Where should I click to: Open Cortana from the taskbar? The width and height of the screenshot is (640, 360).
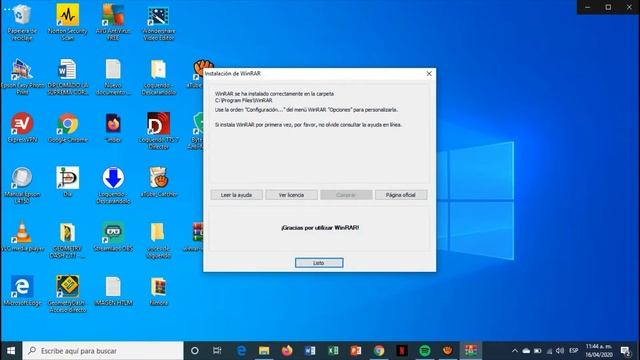point(195,351)
